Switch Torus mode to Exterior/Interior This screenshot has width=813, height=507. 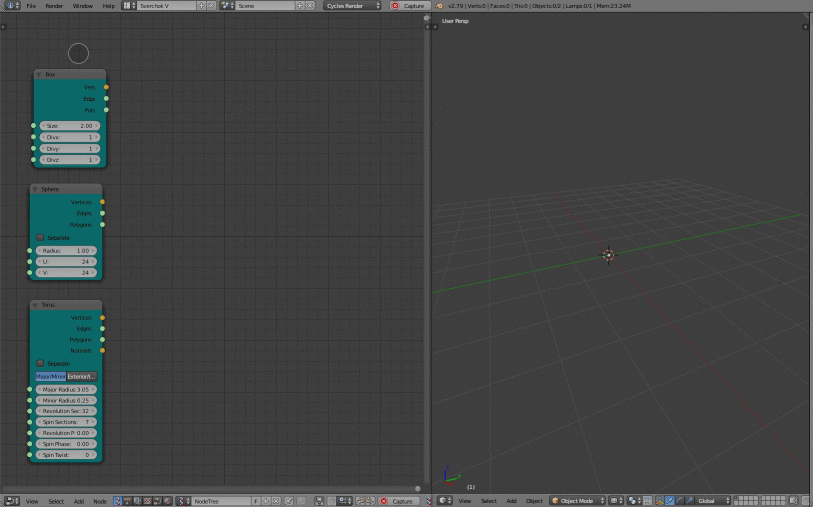81,376
